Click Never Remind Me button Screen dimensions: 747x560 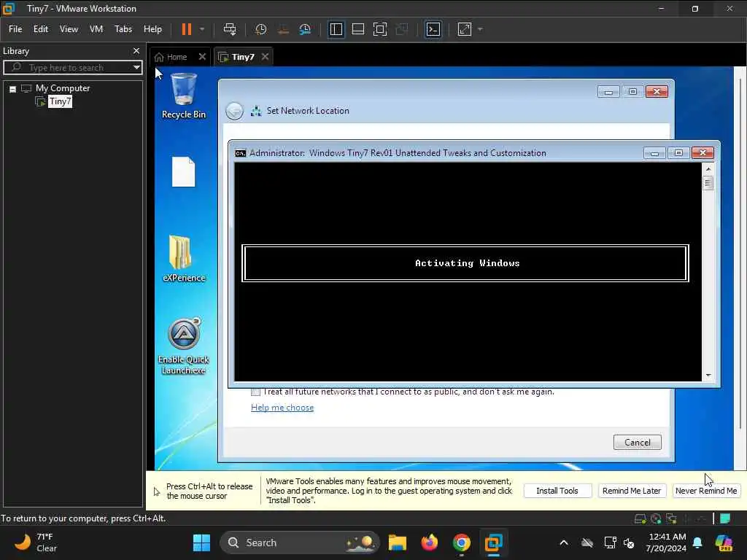coord(706,491)
